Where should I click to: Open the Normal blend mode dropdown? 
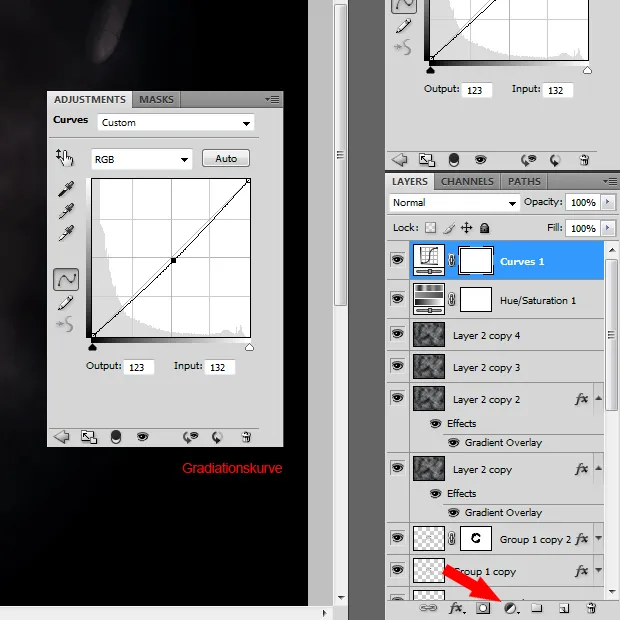(x=454, y=202)
